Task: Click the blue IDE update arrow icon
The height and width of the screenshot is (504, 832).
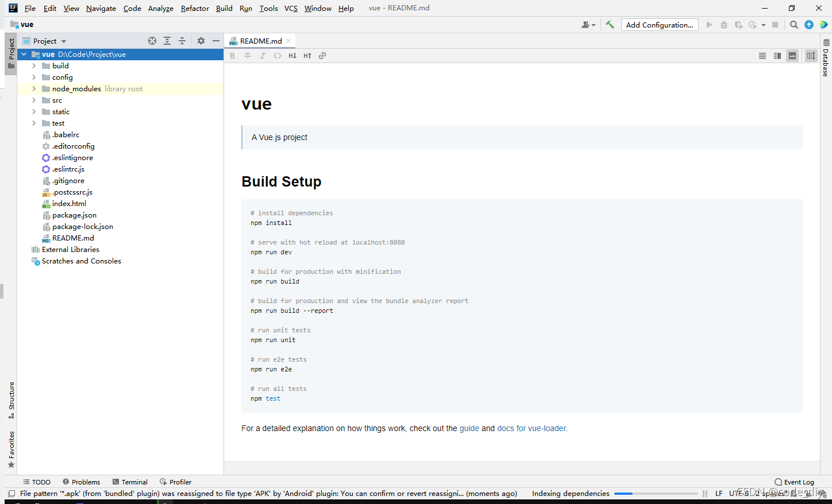Action: click(809, 25)
